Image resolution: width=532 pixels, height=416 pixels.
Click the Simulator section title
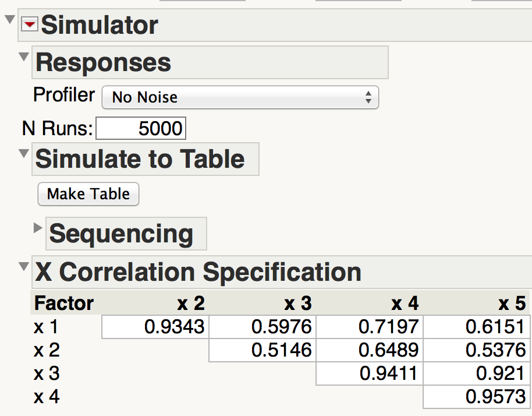pyautogui.click(x=100, y=25)
